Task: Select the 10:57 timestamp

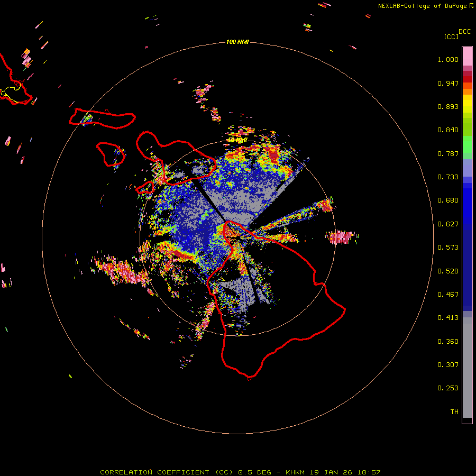Action: pyautogui.click(x=369, y=472)
